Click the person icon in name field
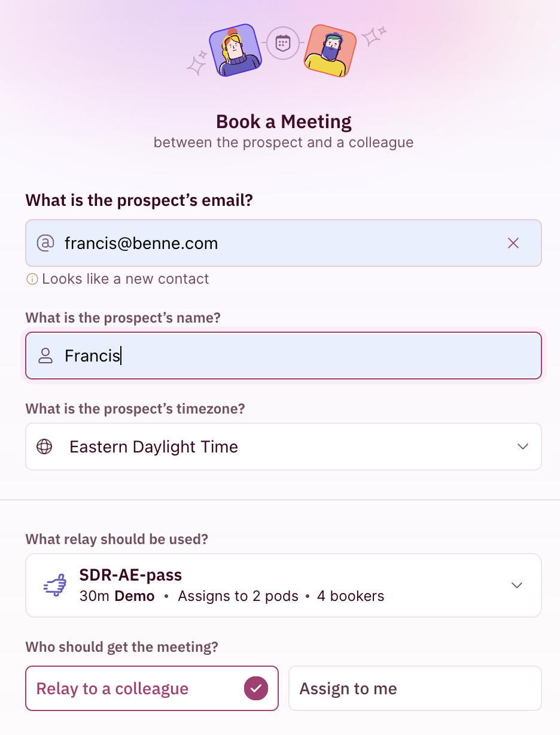Screen dimensions: 560x735 45,356
